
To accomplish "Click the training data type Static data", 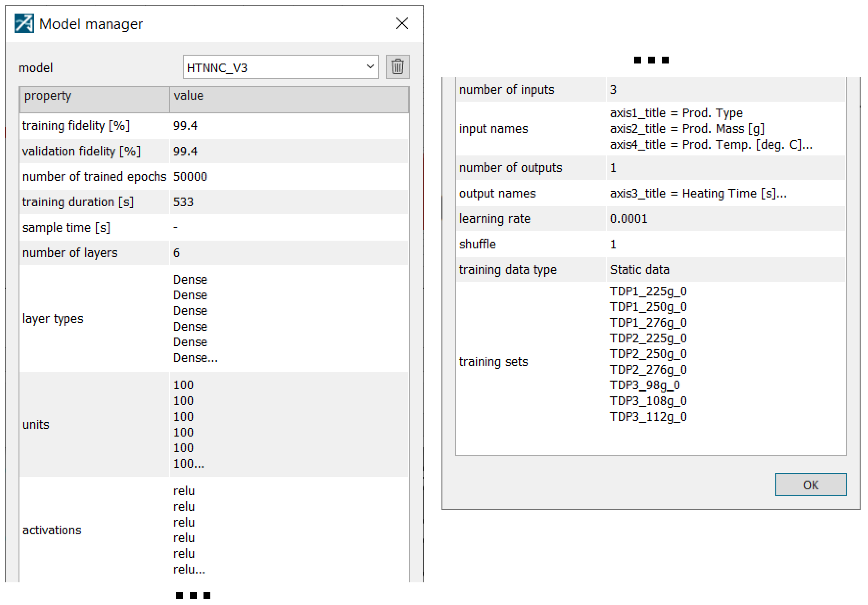I will coord(639,270).
